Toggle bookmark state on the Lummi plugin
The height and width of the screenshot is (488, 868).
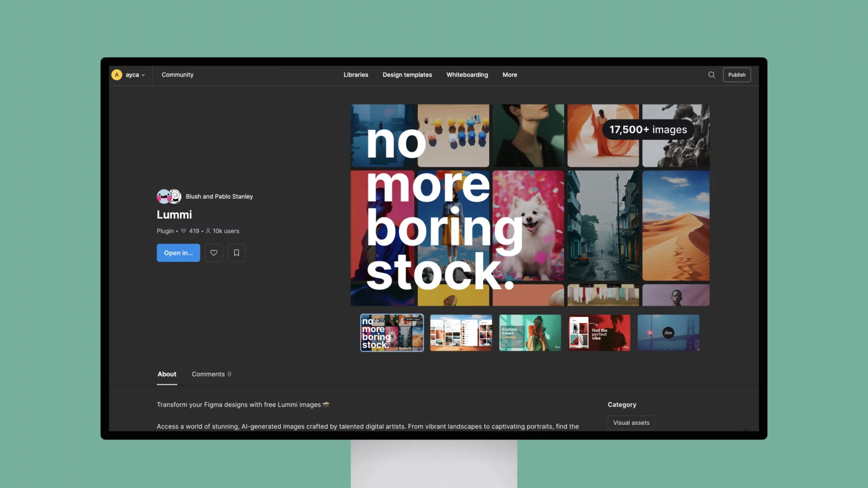[x=236, y=253]
